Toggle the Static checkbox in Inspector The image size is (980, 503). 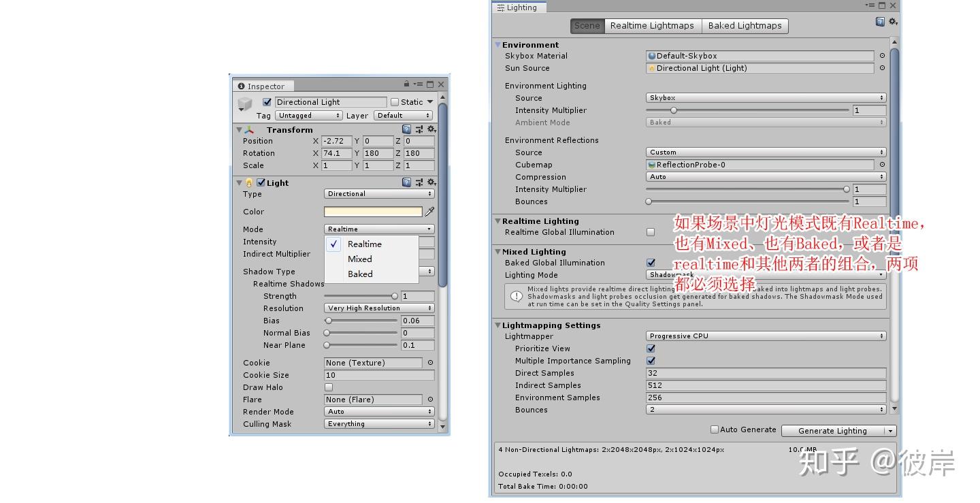pos(394,102)
